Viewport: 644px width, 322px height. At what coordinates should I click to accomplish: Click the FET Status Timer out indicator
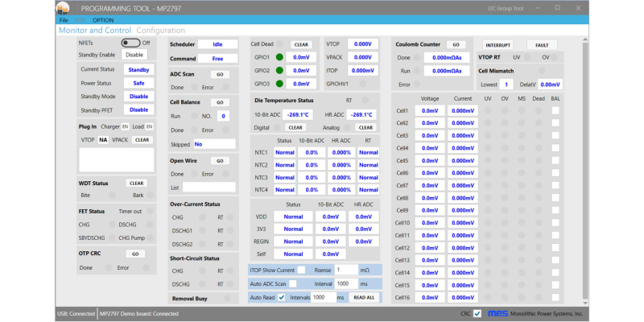click(150, 211)
